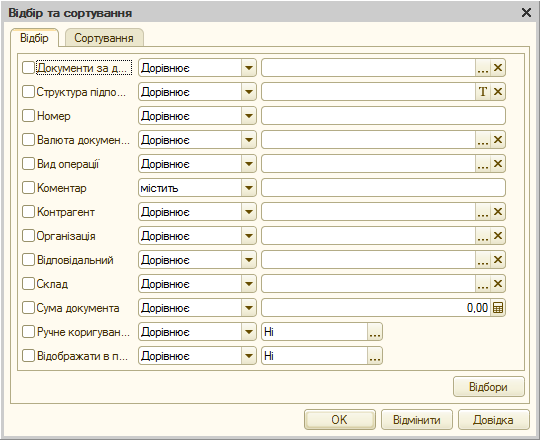
Task: Enable the Структура підпо... filter checkbox
Action: pos(28,92)
